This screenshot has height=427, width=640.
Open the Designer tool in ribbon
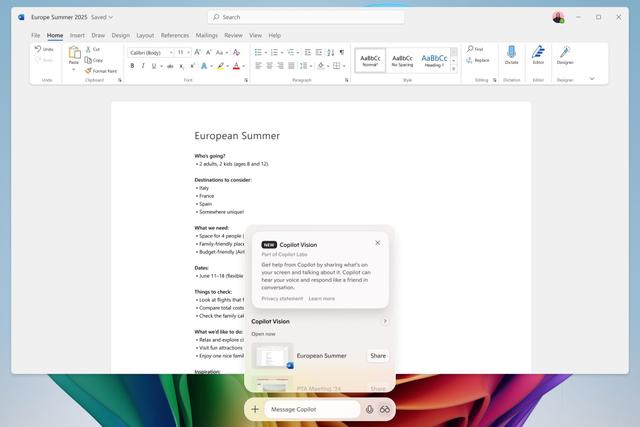(x=565, y=53)
